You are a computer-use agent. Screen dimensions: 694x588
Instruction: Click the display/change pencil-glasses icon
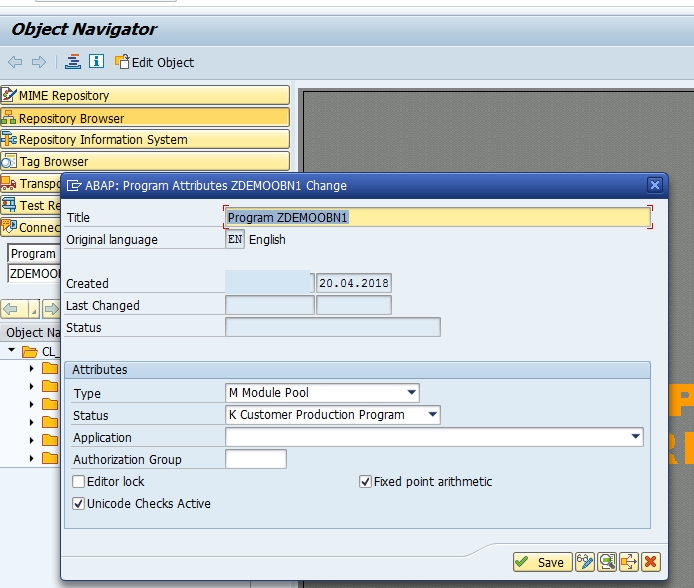pos(585,562)
